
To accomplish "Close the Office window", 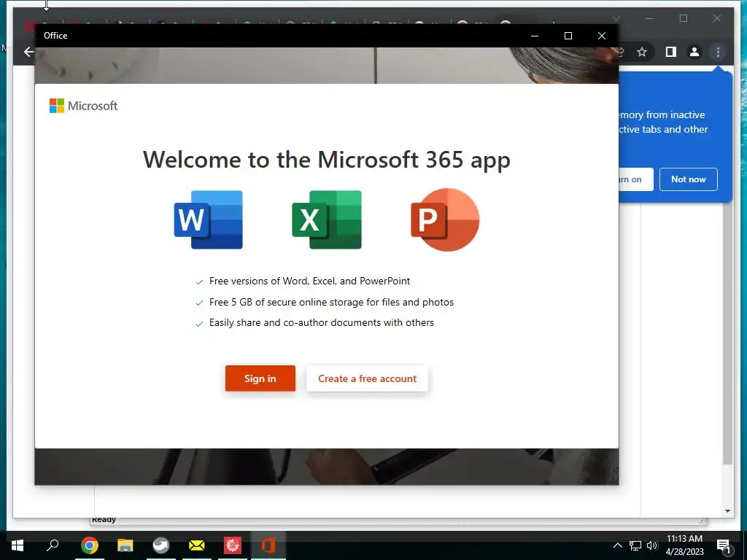I will coord(602,36).
